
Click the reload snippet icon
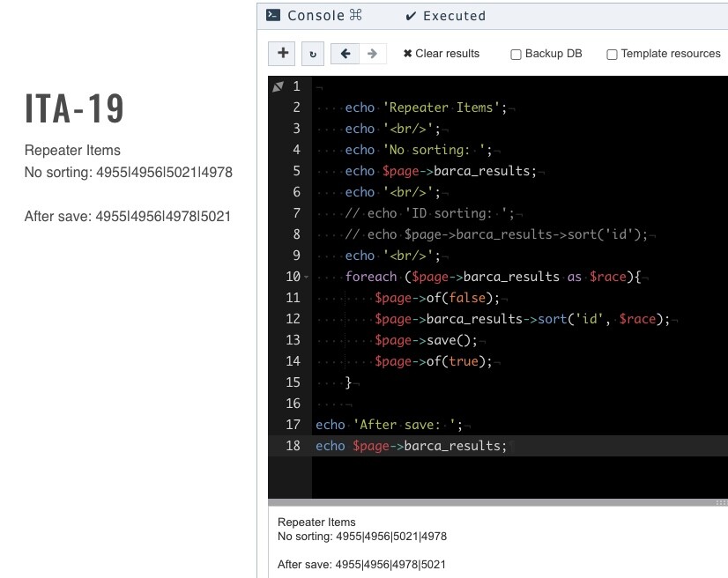[x=312, y=54]
